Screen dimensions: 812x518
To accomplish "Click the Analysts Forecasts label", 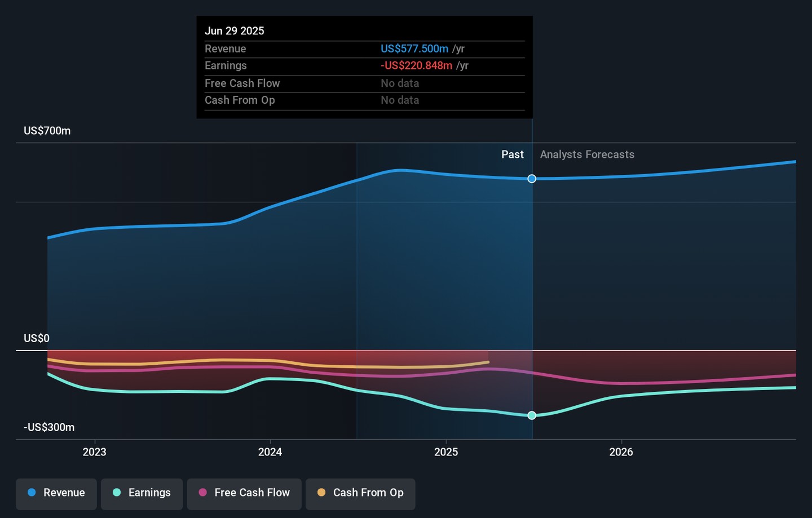I will (587, 154).
